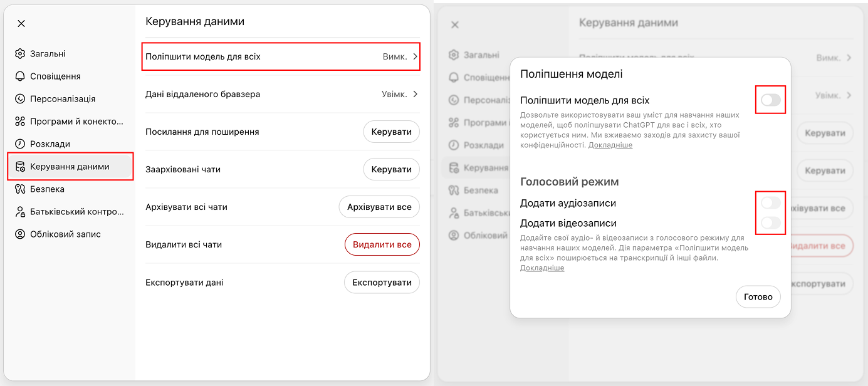Click the Експортувати button
This screenshot has height=386, width=868.
(382, 282)
